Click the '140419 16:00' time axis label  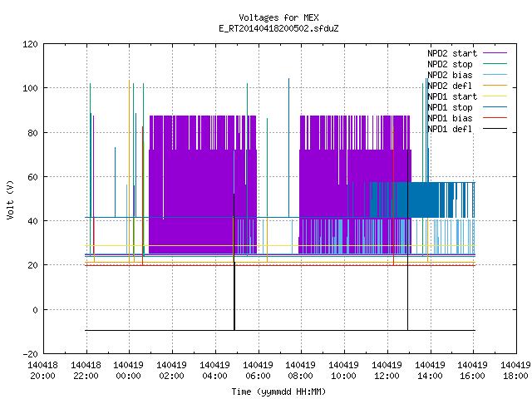[473, 371]
